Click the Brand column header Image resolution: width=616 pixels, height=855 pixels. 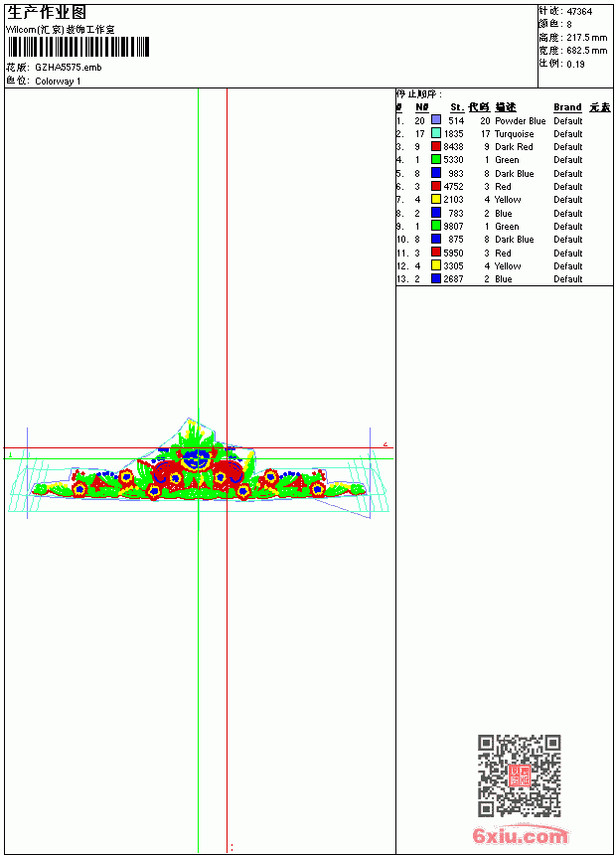[567, 107]
